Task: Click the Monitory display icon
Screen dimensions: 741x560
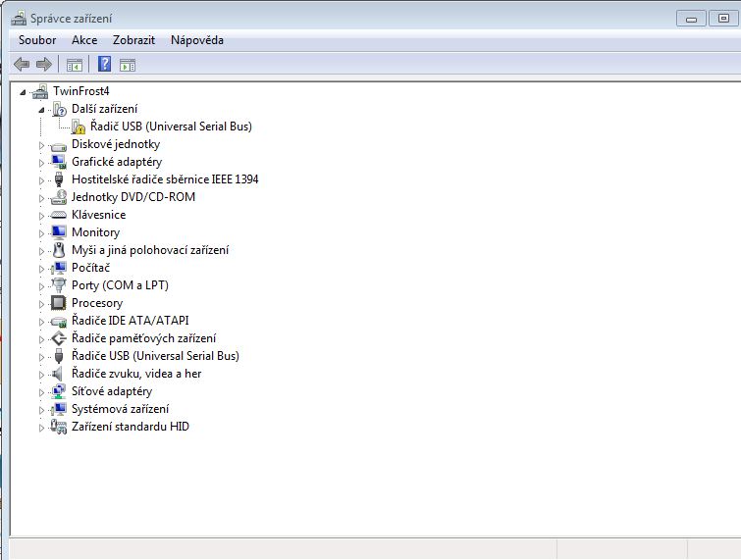Action: tap(59, 232)
